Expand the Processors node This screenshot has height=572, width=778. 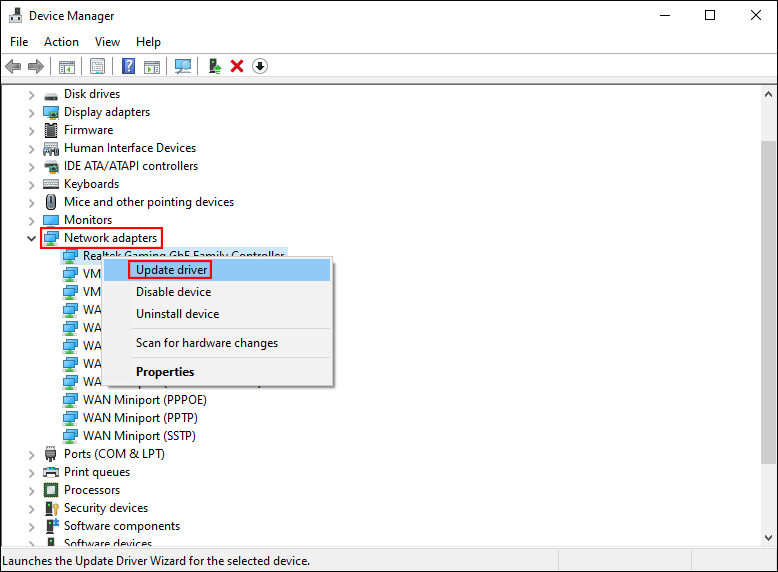(x=31, y=491)
